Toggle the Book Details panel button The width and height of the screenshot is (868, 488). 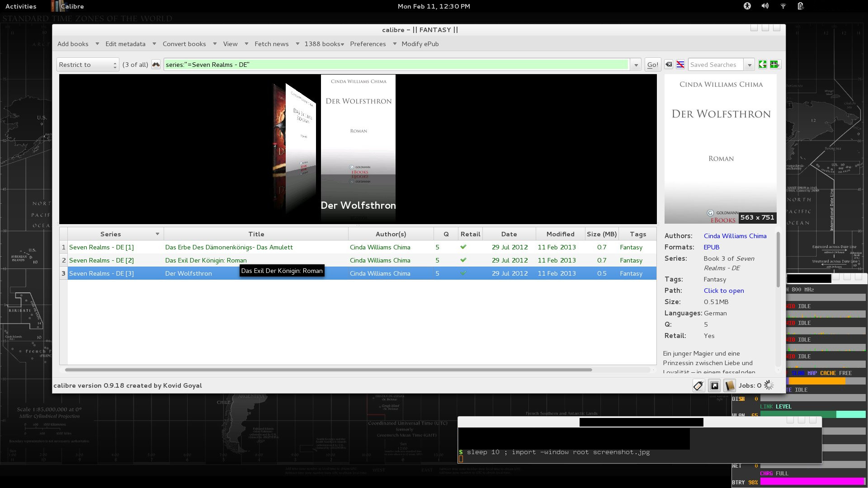tap(730, 385)
